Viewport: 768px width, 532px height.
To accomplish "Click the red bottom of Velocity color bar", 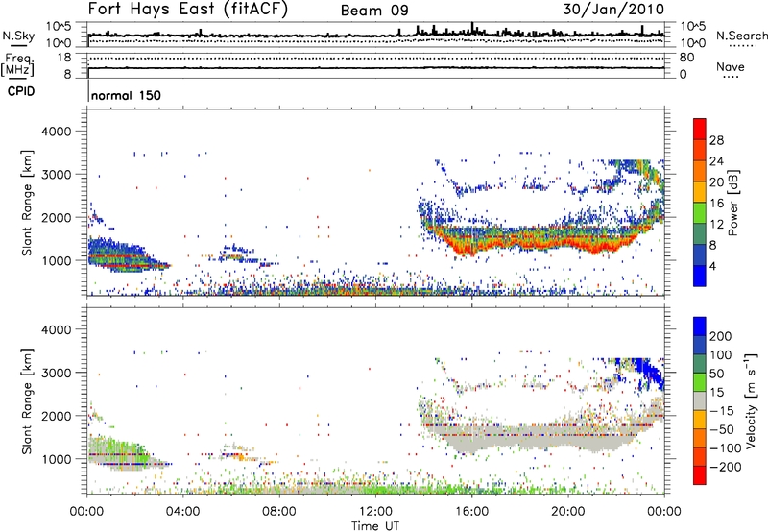I will pyautogui.click(x=700, y=475).
